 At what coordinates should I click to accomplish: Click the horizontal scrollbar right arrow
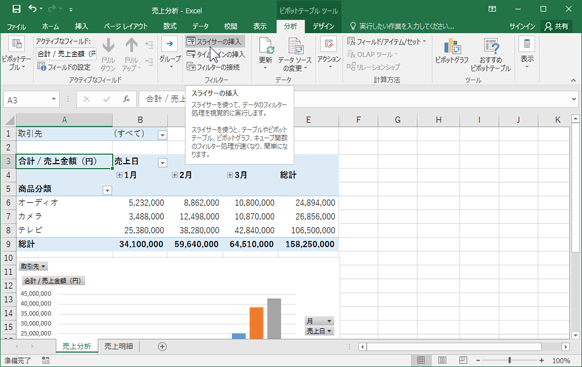pos(565,347)
